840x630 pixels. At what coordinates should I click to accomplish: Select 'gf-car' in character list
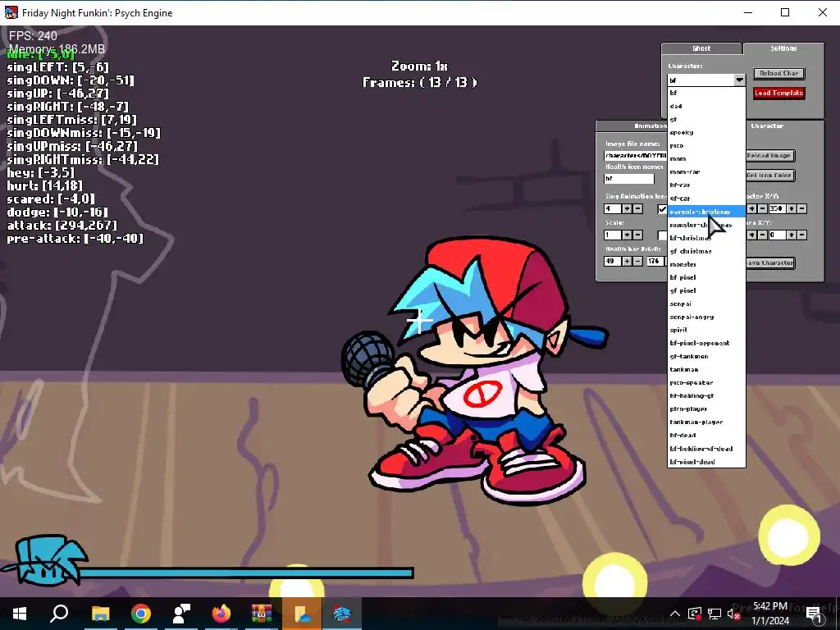pos(706,199)
